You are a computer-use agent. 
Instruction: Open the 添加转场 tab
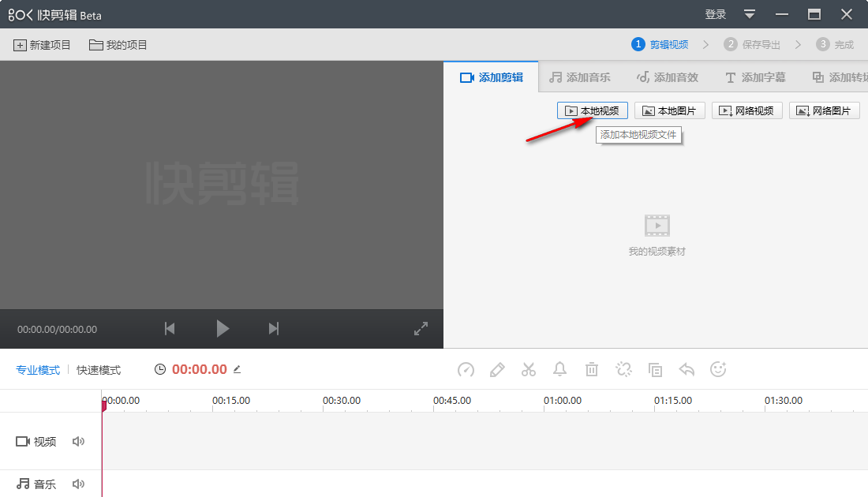click(x=840, y=77)
